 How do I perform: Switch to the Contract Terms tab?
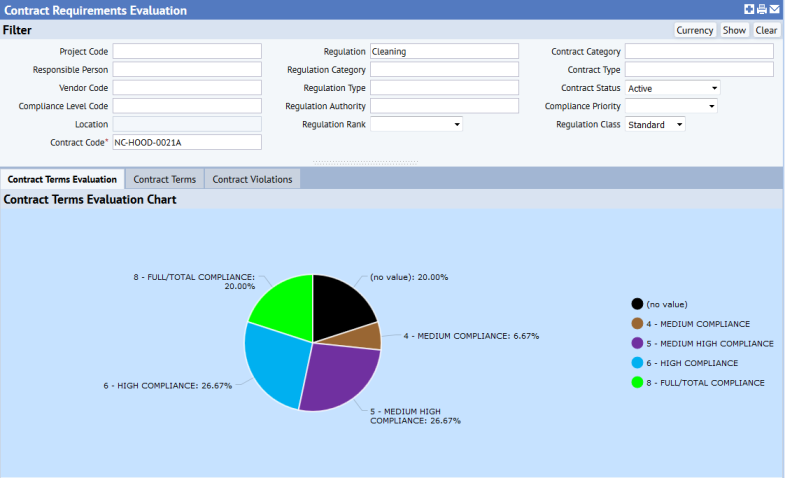tap(164, 179)
